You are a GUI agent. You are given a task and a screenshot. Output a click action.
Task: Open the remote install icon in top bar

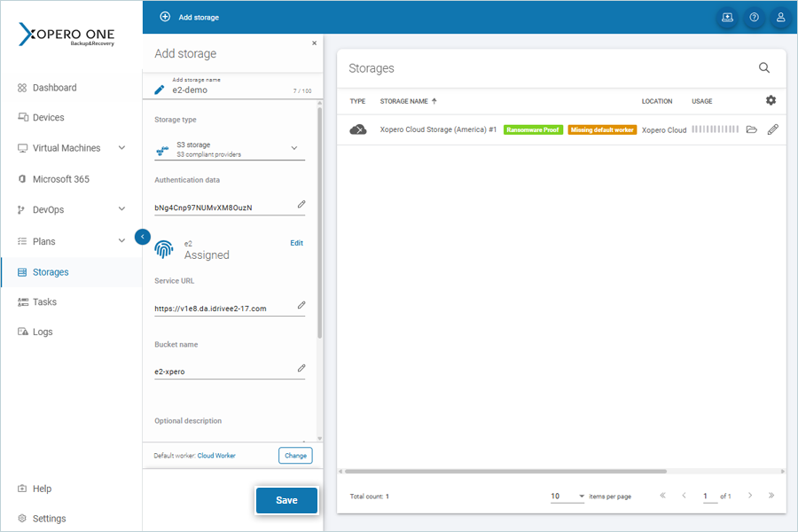(727, 18)
